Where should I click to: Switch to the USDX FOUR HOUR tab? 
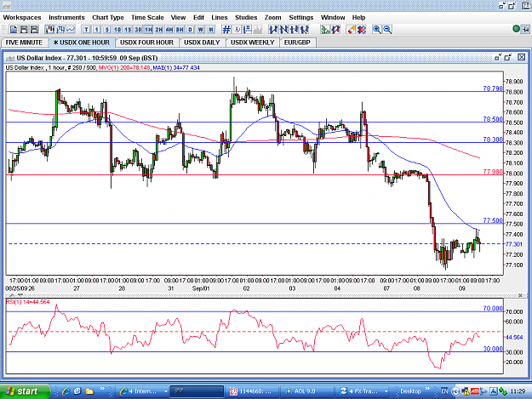click(x=146, y=43)
